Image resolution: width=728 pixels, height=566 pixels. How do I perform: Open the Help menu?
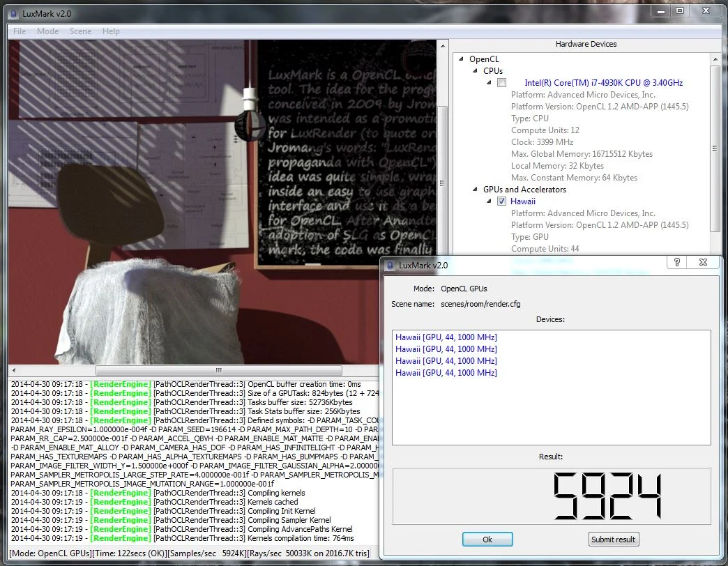click(111, 31)
